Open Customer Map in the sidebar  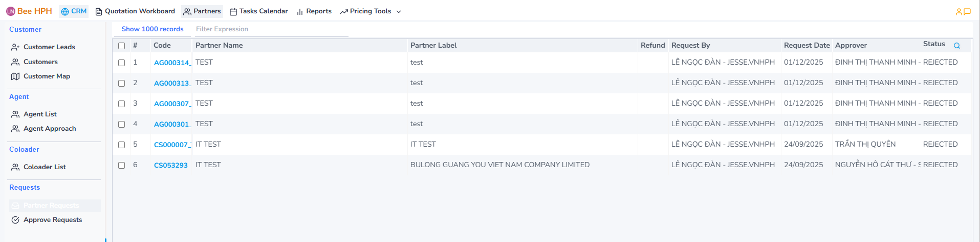click(47, 76)
